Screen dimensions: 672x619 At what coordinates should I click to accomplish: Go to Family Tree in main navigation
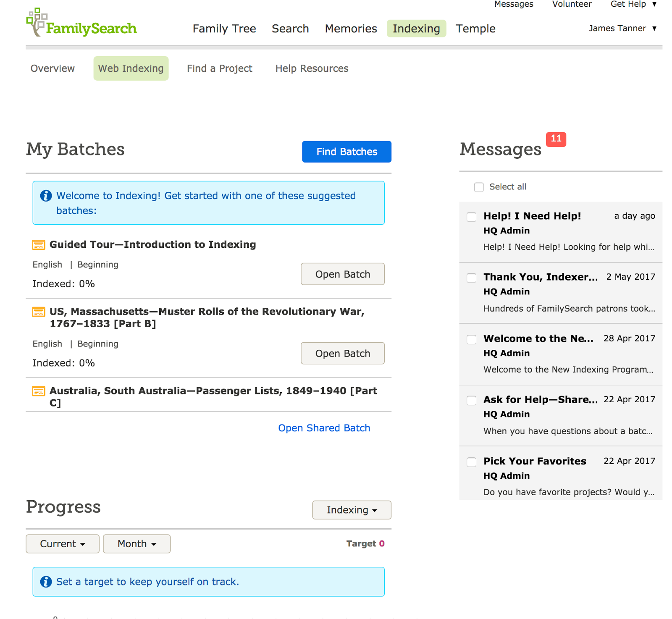coord(224,29)
